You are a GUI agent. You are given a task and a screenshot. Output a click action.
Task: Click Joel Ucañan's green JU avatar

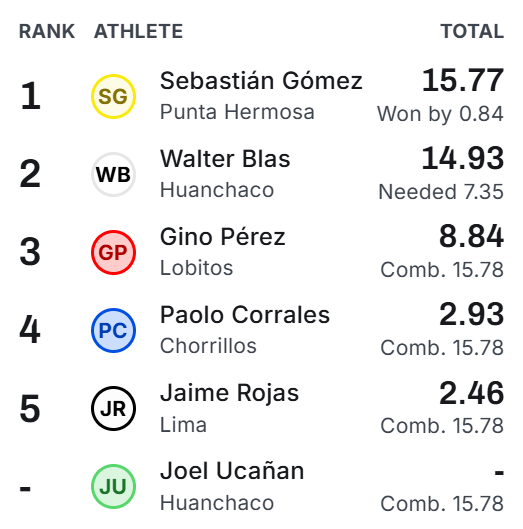click(113, 486)
